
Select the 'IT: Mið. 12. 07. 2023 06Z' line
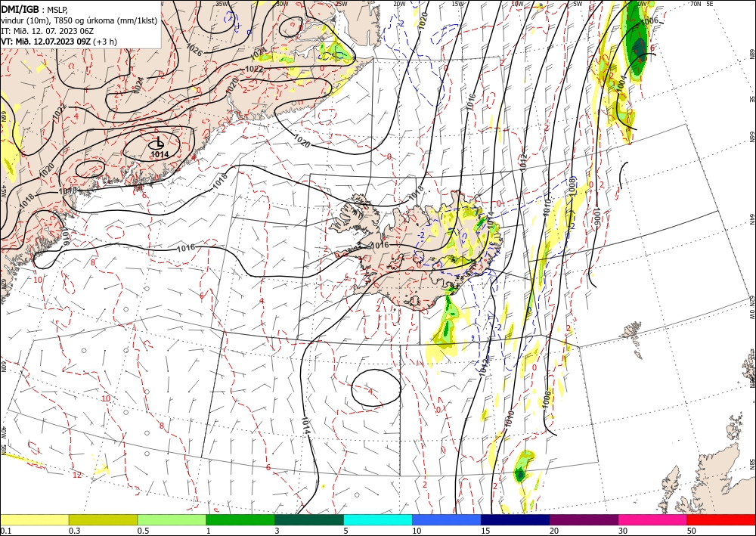coord(47,31)
